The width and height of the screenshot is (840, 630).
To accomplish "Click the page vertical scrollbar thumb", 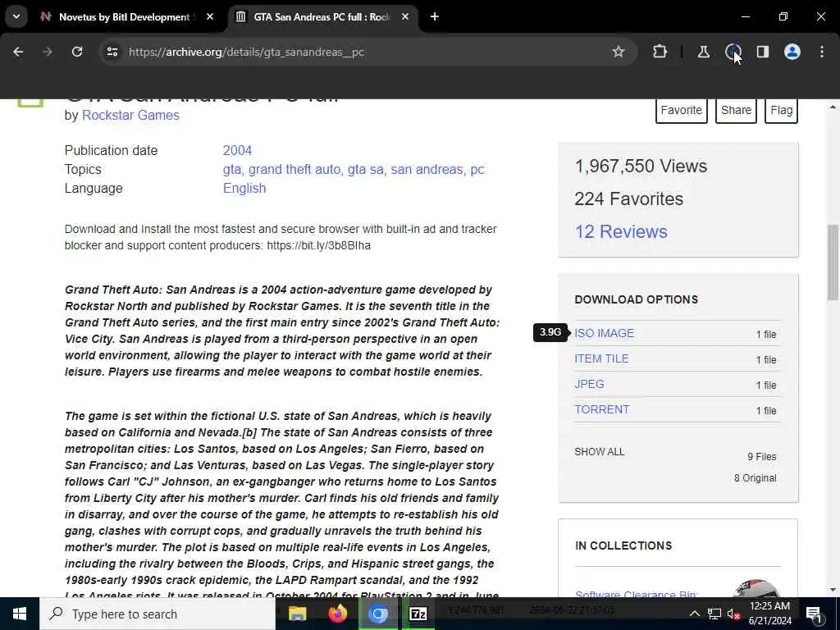I will [833, 262].
